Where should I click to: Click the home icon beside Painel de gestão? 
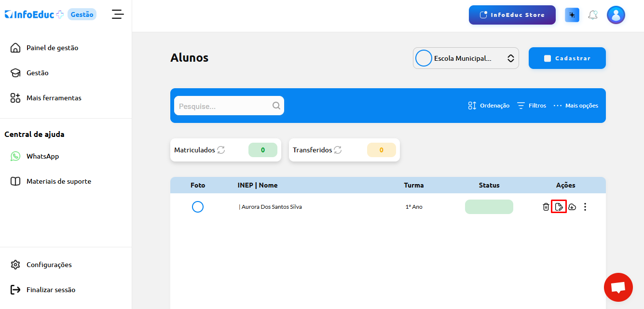[x=15, y=48]
